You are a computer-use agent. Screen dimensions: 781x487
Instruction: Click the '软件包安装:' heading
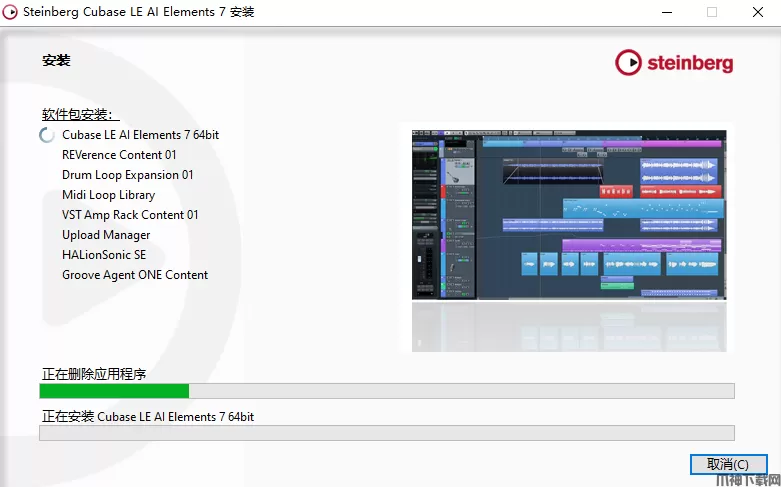point(80,115)
